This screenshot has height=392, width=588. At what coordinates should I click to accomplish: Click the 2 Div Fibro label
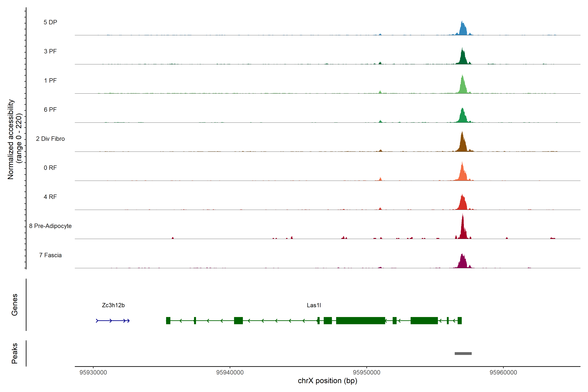50,139
